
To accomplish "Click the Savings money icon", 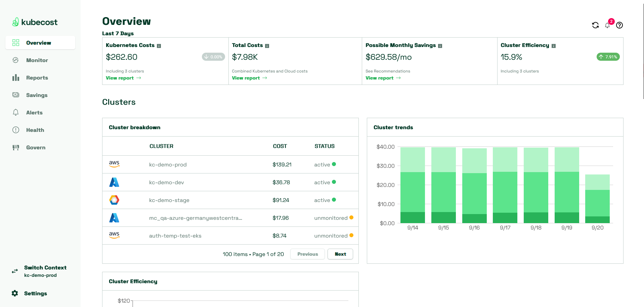I will coord(16,95).
